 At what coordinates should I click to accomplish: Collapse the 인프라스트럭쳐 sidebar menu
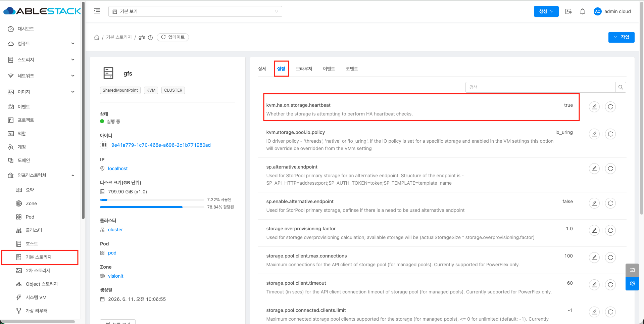(x=40, y=175)
